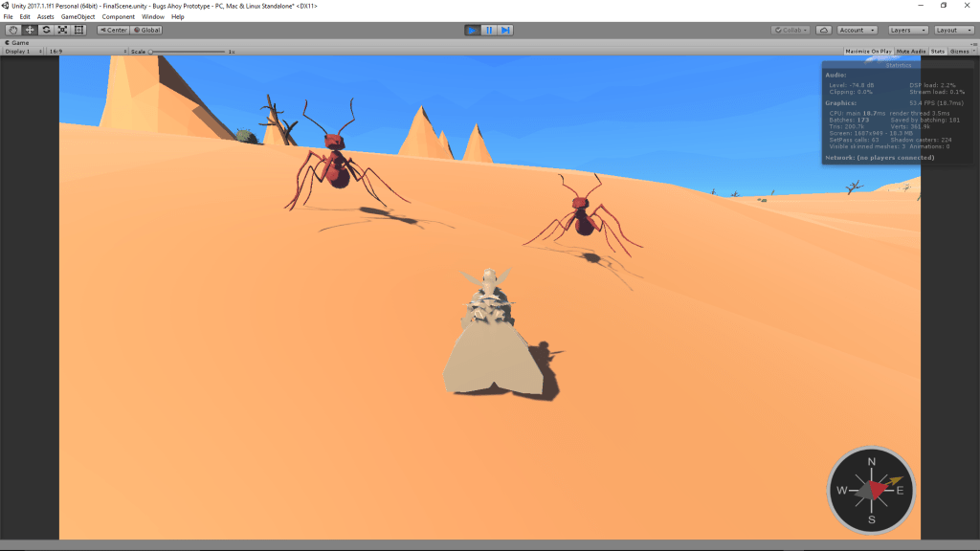Pause the running game
This screenshot has width=980, height=551.
click(x=489, y=30)
